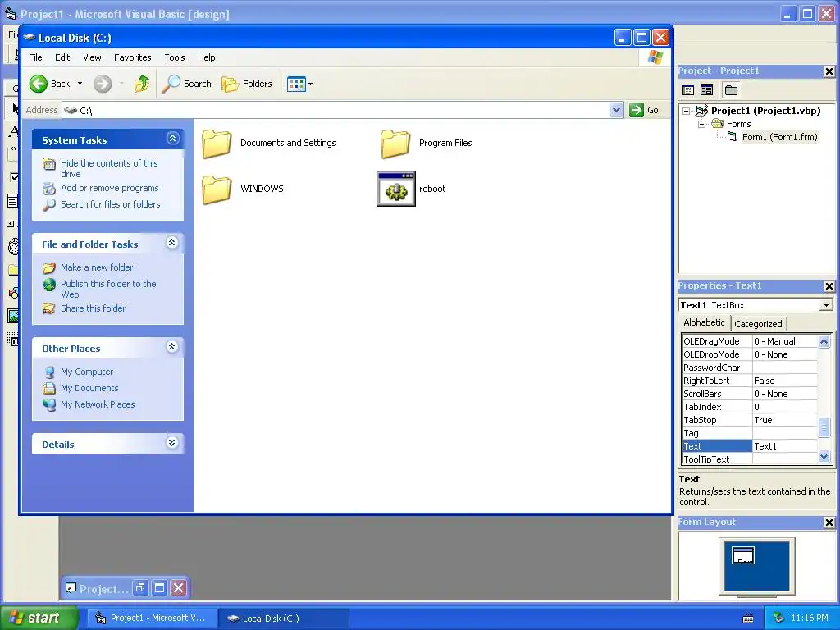Click Toggle Folders icon in Project panel
840x630 pixels.
[731, 90]
